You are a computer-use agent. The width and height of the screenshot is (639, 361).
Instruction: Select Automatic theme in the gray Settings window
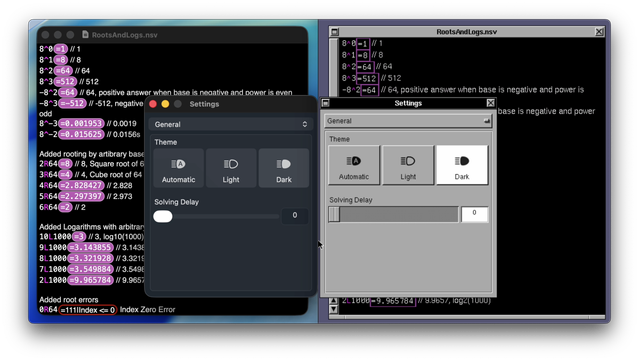[354, 165]
